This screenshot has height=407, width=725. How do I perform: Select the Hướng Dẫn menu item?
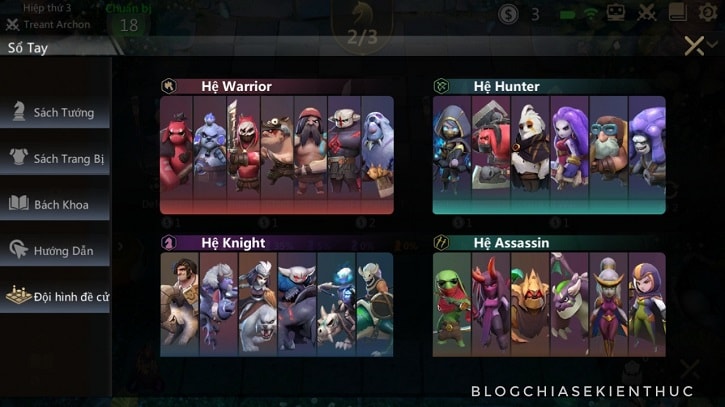[x=55, y=250]
